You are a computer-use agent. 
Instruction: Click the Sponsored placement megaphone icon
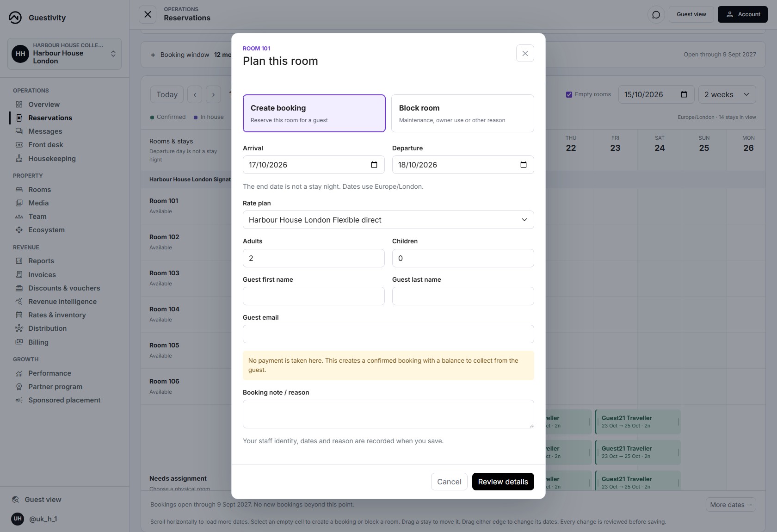coord(19,400)
